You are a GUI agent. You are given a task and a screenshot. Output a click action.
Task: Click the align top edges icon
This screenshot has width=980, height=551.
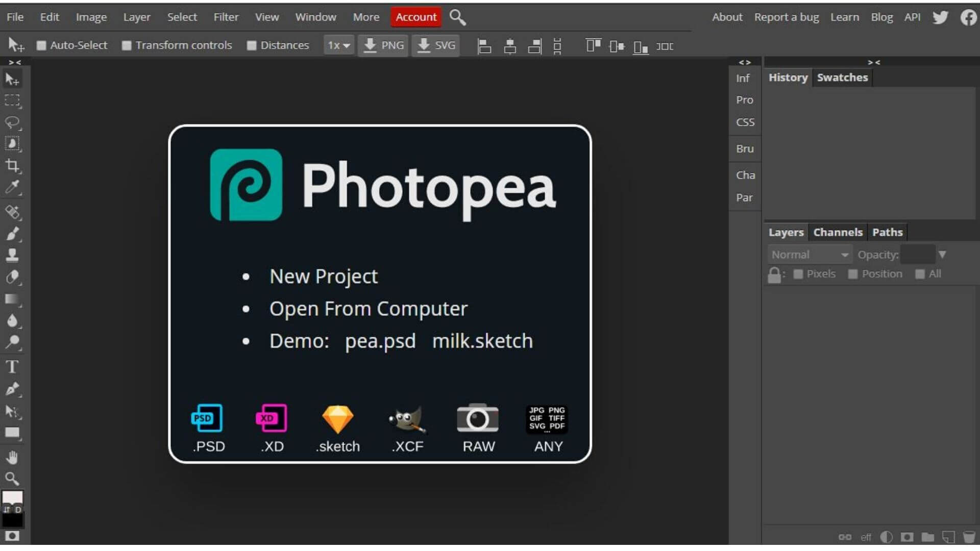(x=593, y=46)
